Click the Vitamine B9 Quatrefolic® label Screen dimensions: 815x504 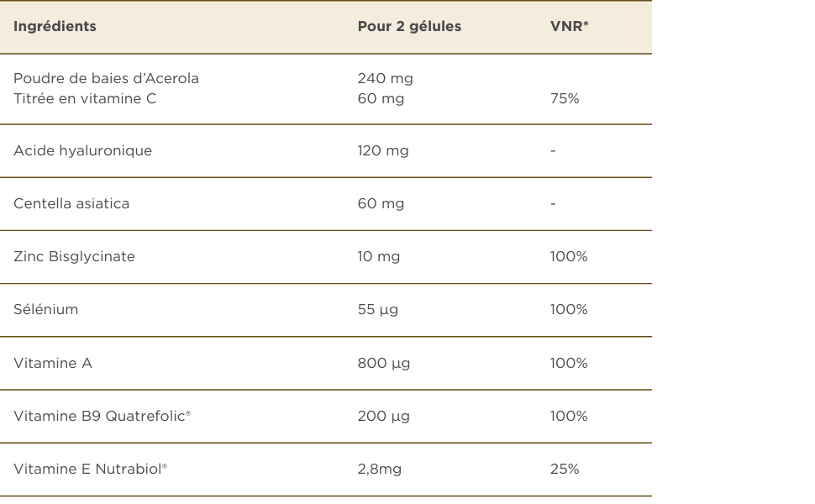pos(102,416)
